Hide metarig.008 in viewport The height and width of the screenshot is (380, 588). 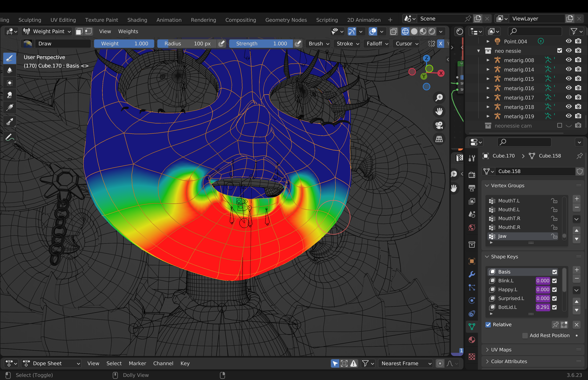[568, 60]
